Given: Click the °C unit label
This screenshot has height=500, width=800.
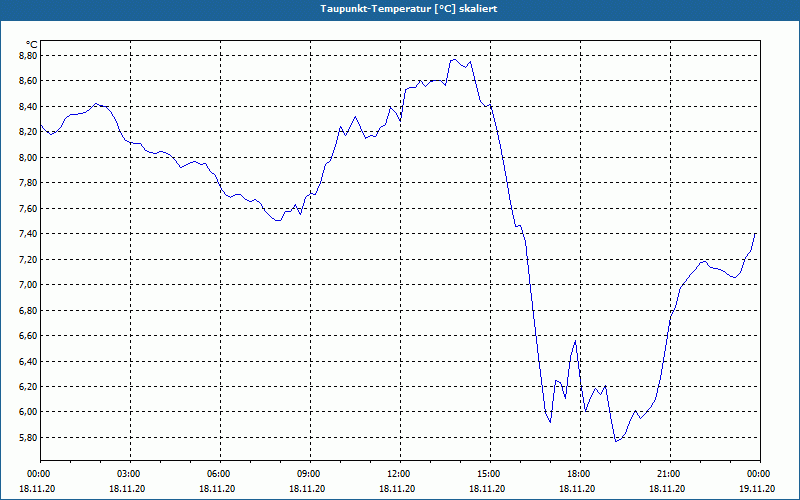Looking at the screenshot, I should click(x=32, y=45).
